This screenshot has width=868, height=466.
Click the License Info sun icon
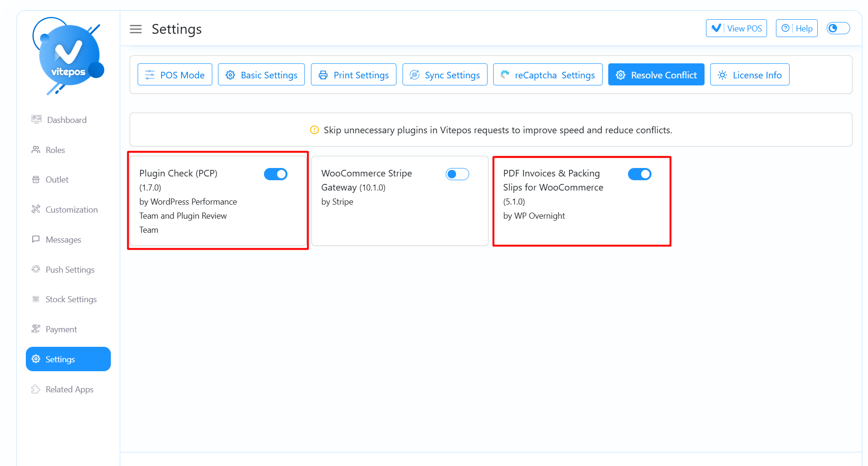tap(722, 75)
